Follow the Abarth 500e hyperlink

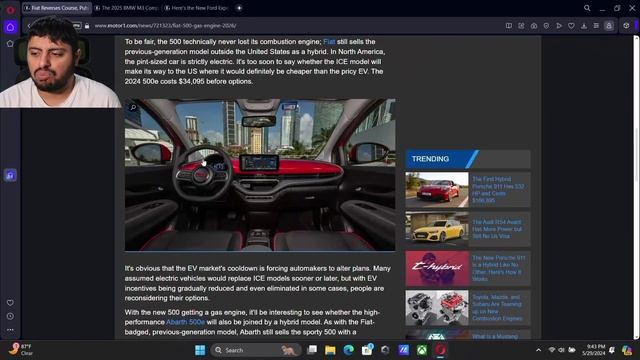tap(185, 322)
